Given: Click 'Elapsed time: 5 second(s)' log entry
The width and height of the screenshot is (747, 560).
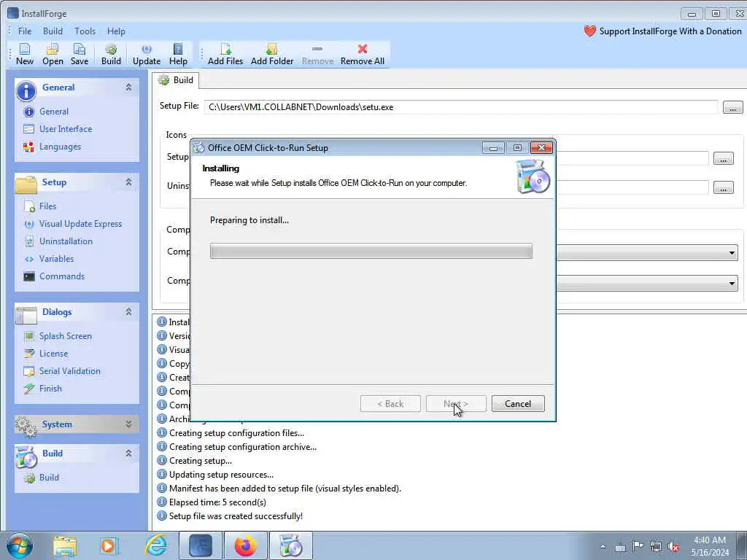Looking at the screenshot, I should [217, 502].
